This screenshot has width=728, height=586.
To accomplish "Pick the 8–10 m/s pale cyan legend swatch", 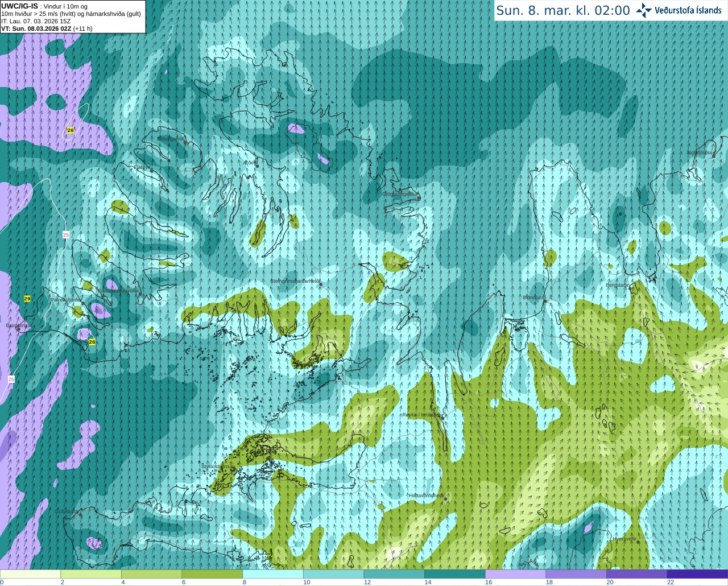I will pos(273,574).
